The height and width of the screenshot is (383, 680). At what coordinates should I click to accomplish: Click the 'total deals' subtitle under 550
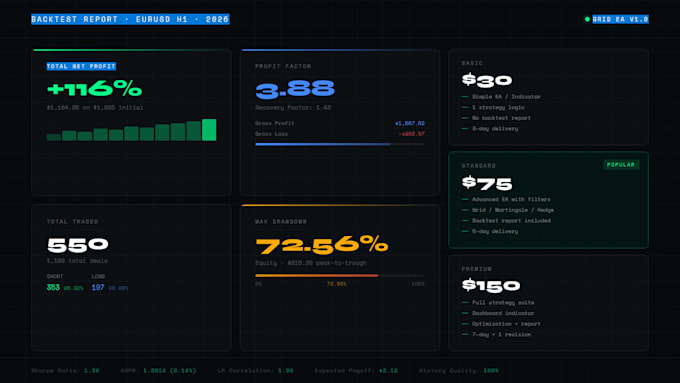click(x=77, y=261)
